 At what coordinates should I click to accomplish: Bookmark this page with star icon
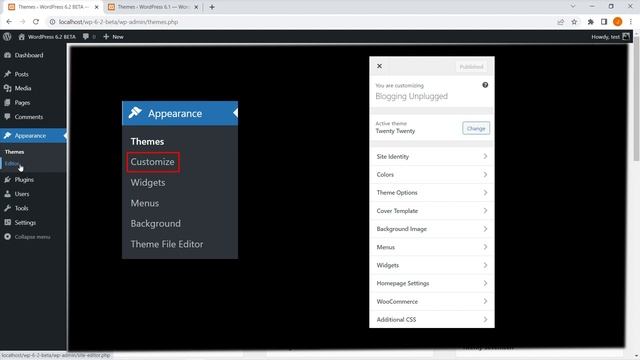[574, 22]
